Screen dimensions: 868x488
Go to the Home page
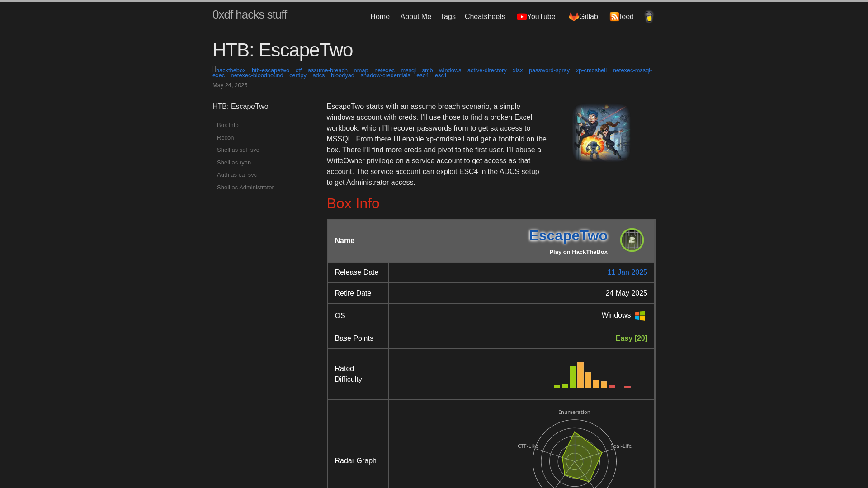click(380, 17)
